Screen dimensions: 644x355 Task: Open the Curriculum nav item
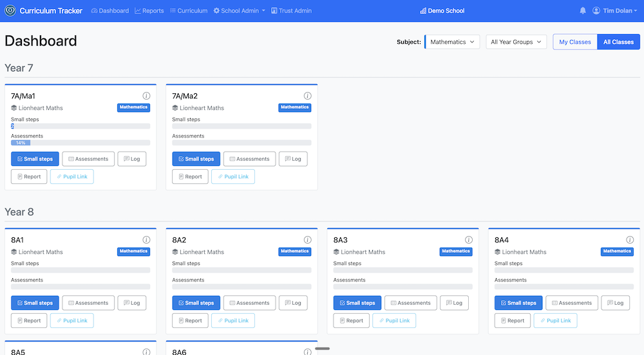189,11
